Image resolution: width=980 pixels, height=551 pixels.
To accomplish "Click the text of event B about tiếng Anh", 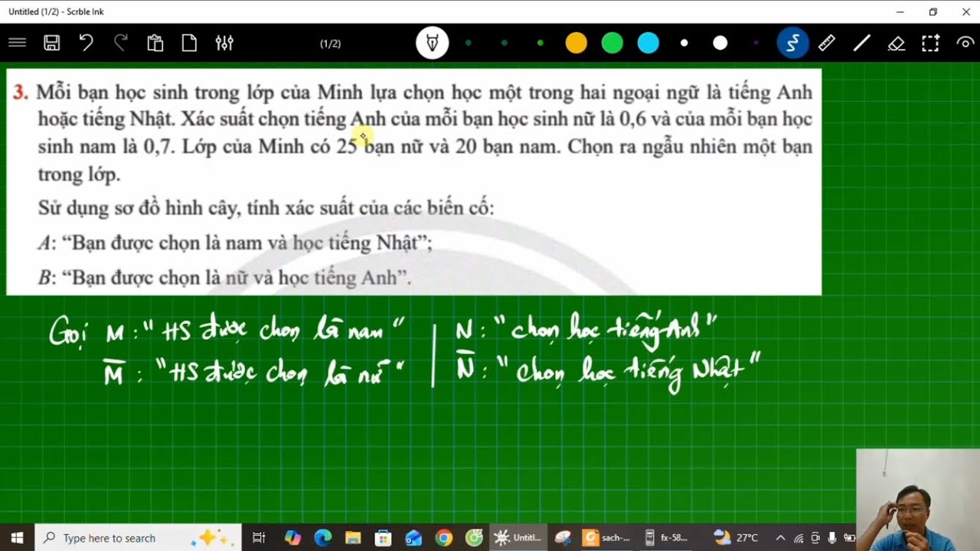I will coord(224,277).
